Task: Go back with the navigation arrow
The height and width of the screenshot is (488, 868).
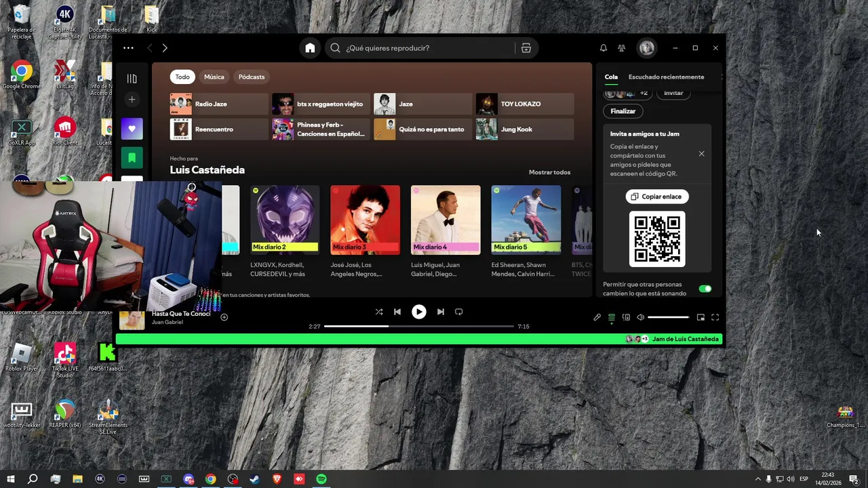Action: 149,48
